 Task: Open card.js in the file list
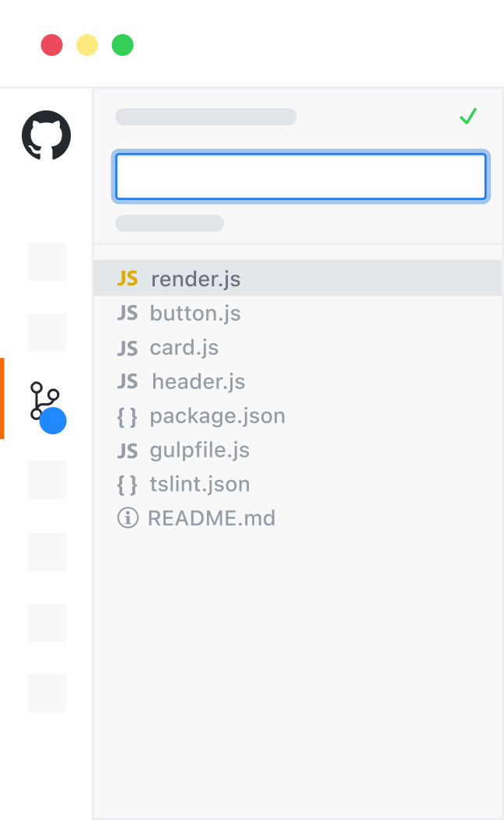pos(184,347)
